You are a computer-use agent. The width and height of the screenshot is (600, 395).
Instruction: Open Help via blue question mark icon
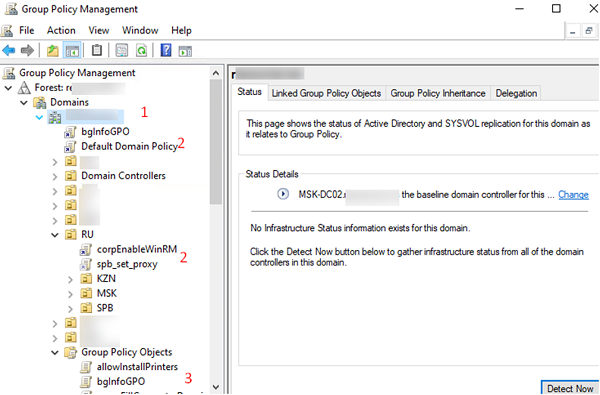pyautogui.click(x=166, y=50)
